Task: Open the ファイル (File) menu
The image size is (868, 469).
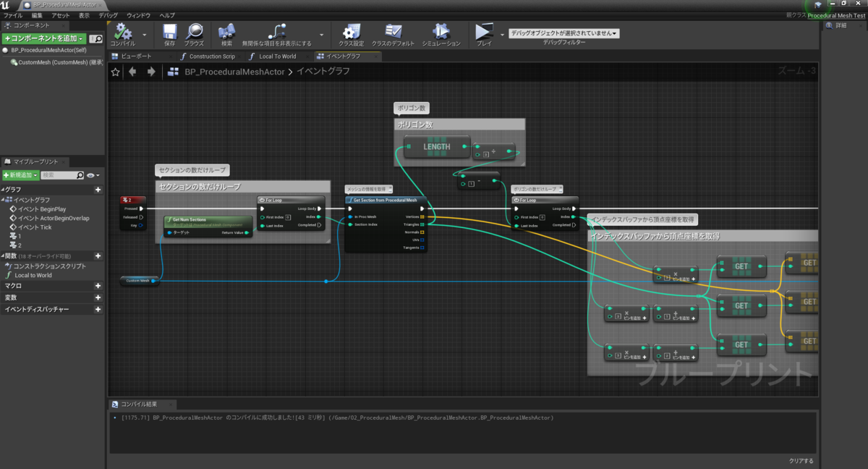Action: (x=13, y=15)
